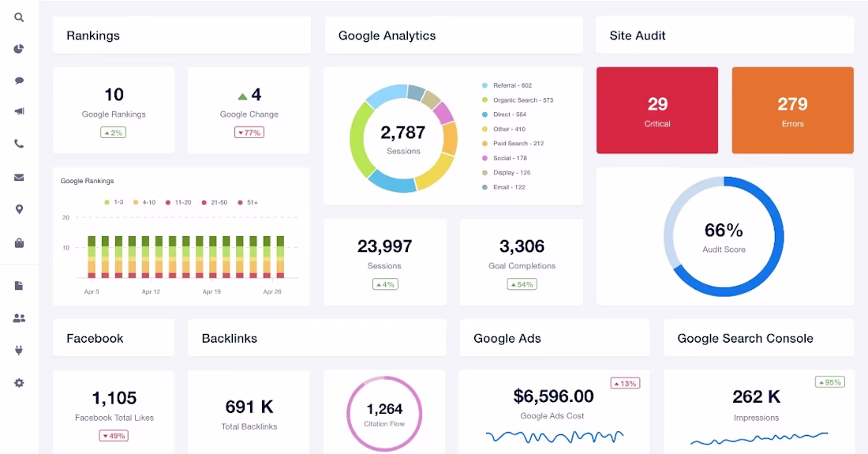
Task: Open the plug integrations icon
Action: tap(19, 351)
